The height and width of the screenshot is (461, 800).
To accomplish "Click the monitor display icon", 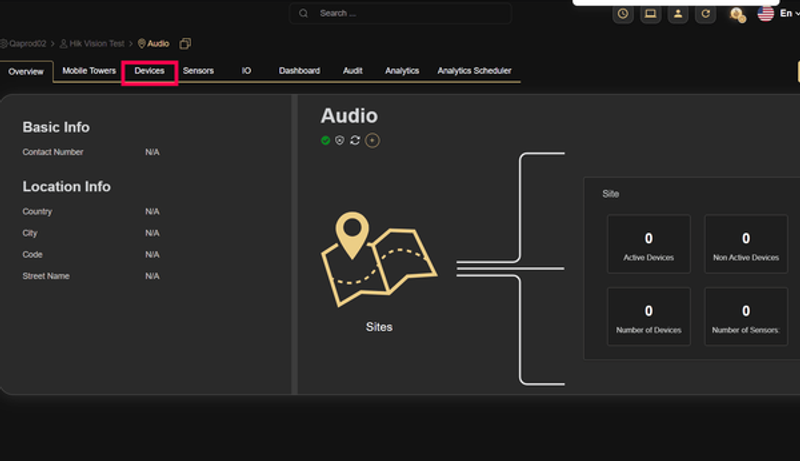I will point(650,14).
